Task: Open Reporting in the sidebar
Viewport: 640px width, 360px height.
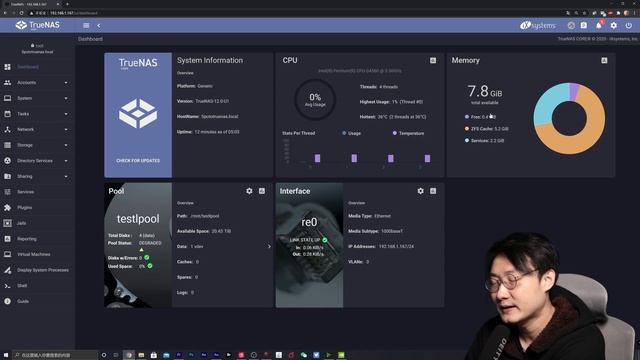Action: click(x=38, y=239)
